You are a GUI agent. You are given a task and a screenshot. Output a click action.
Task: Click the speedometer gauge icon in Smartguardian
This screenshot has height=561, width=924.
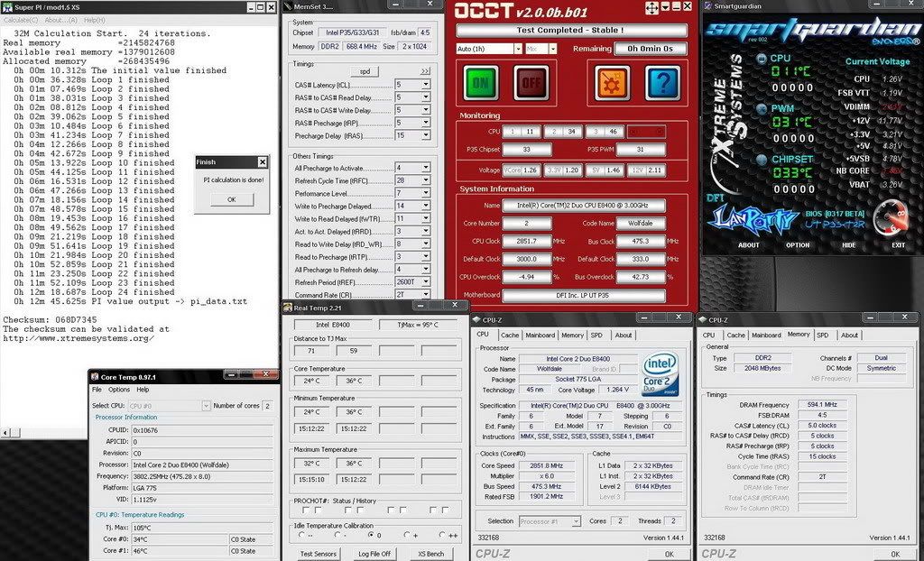[892, 218]
